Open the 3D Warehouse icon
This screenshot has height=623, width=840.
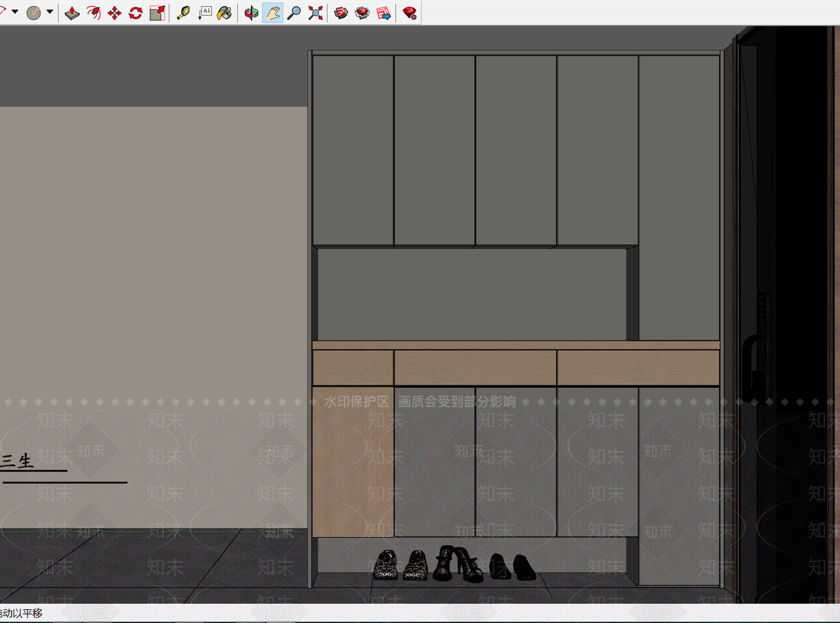tap(341, 13)
